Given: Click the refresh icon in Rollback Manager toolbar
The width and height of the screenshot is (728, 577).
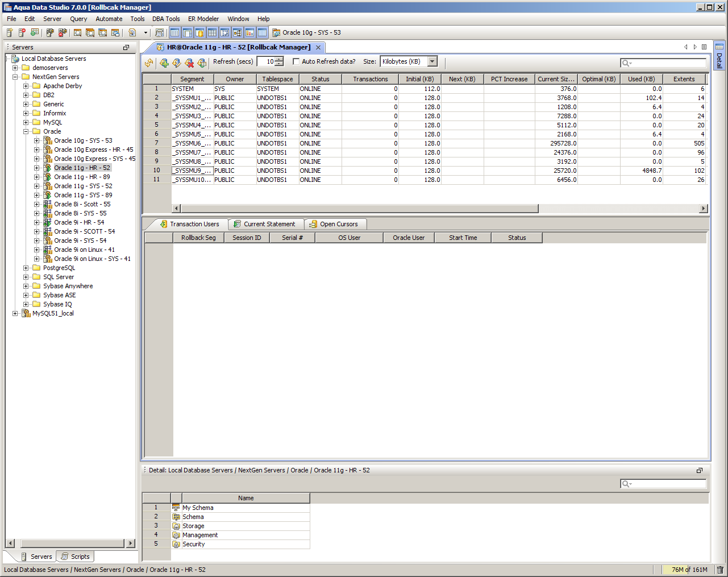Looking at the screenshot, I should coord(149,63).
